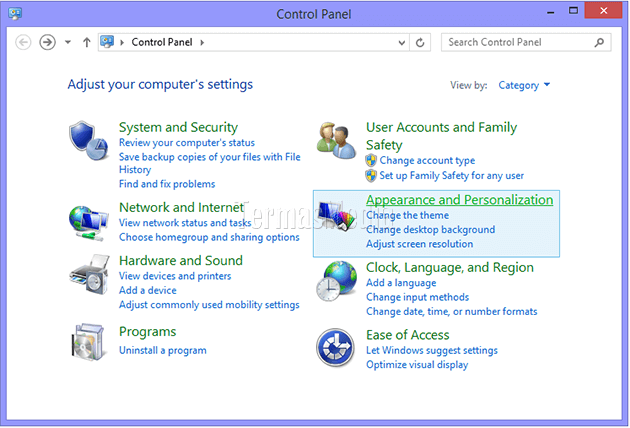Open the Network and Internet globe icon
This screenshot has height=428, width=630.
pyautogui.click(x=88, y=222)
